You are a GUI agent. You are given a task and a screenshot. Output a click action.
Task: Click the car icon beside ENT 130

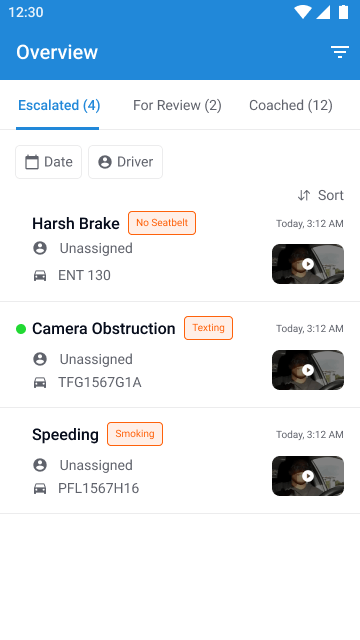click(40, 276)
